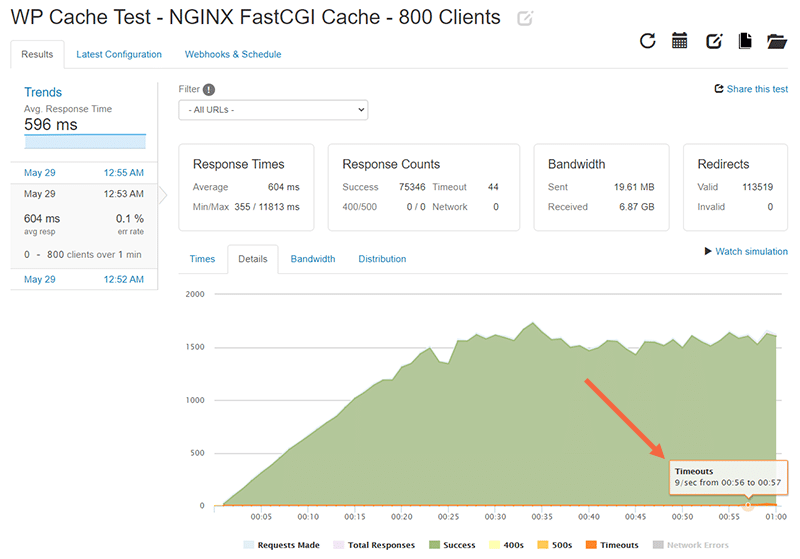Open the Webhooks & Schedule tab
This screenshot has height=559, width=800.
(233, 54)
